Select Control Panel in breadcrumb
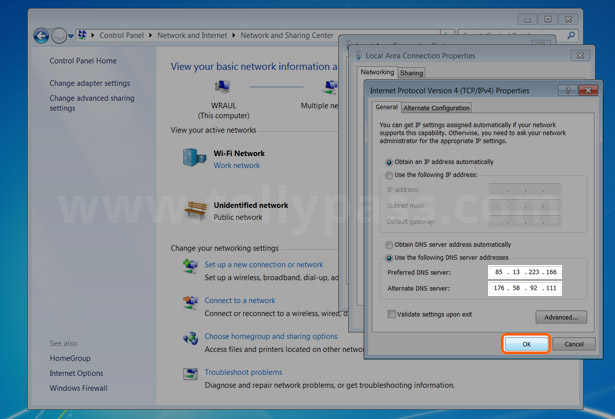Image resolution: width=615 pixels, height=419 pixels. [121, 35]
